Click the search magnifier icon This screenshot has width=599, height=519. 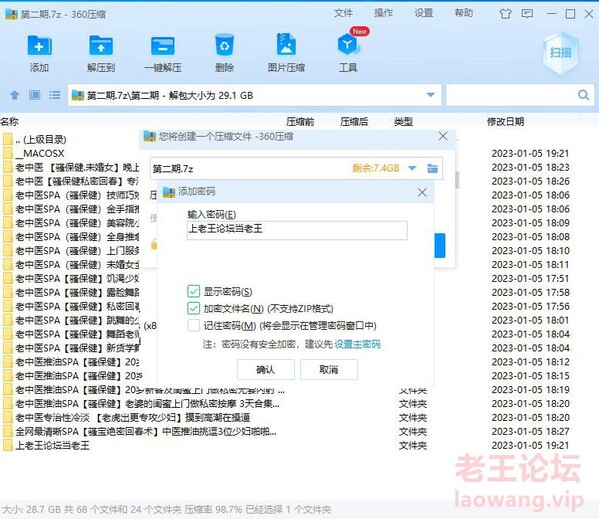[583, 95]
